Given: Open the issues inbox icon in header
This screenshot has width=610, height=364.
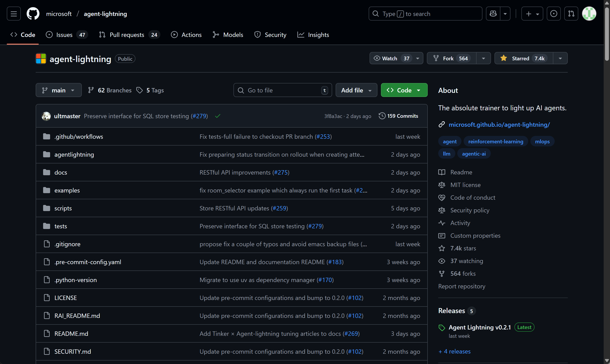Looking at the screenshot, I should 554,14.
